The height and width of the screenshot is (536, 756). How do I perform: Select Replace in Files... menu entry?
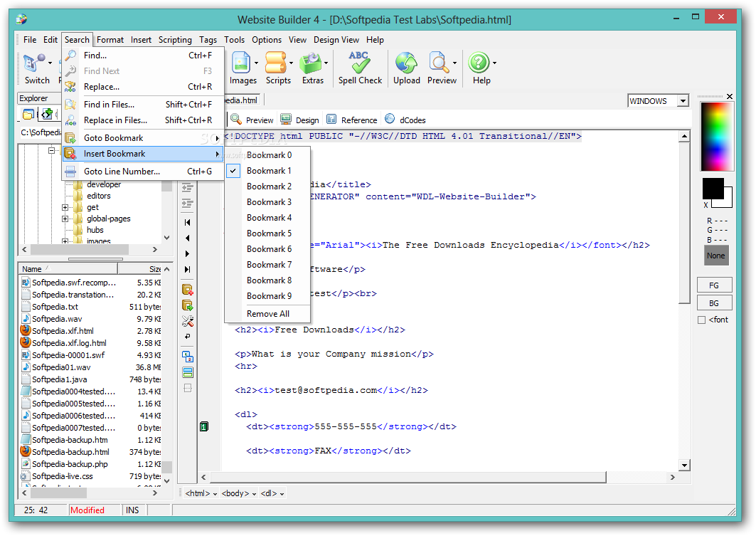(x=144, y=120)
